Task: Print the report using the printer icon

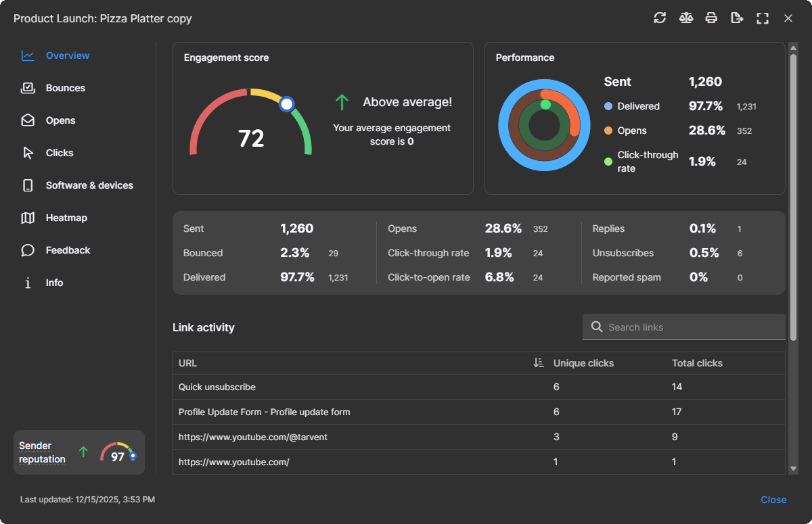Action: [x=711, y=18]
